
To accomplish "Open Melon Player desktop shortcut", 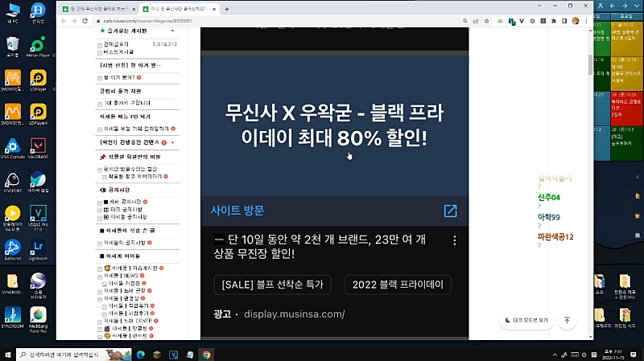I will 38,47.
